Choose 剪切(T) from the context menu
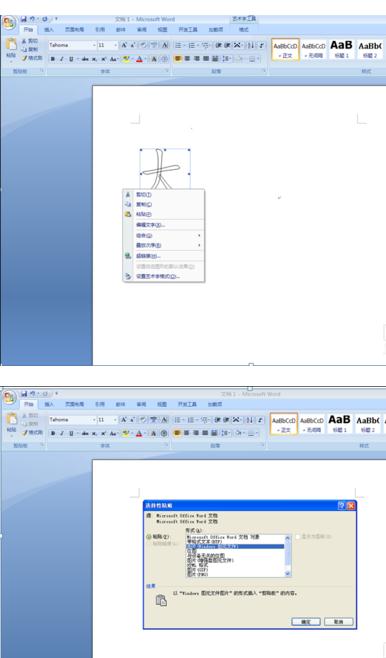Viewport: 386px width, 658px height. pyautogui.click(x=164, y=195)
